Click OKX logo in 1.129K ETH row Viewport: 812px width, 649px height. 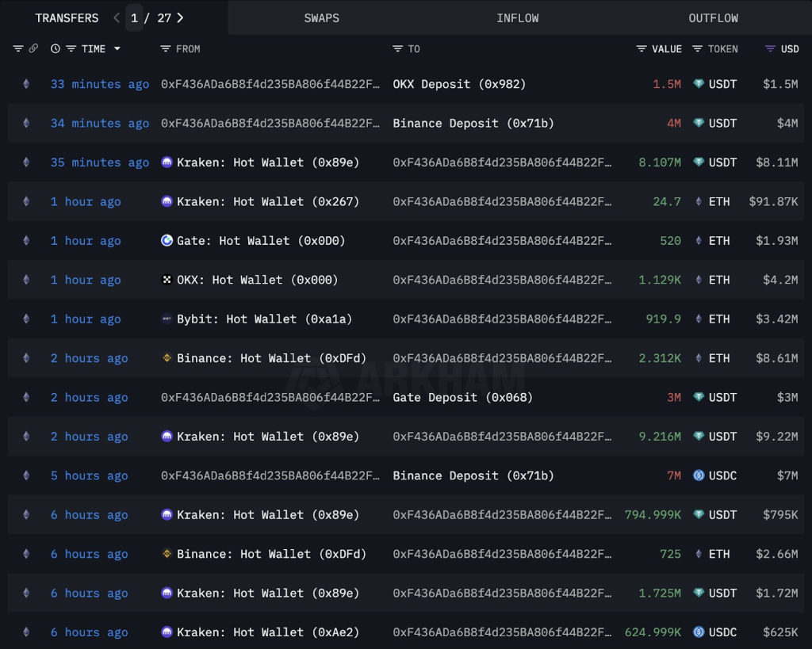(x=167, y=280)
